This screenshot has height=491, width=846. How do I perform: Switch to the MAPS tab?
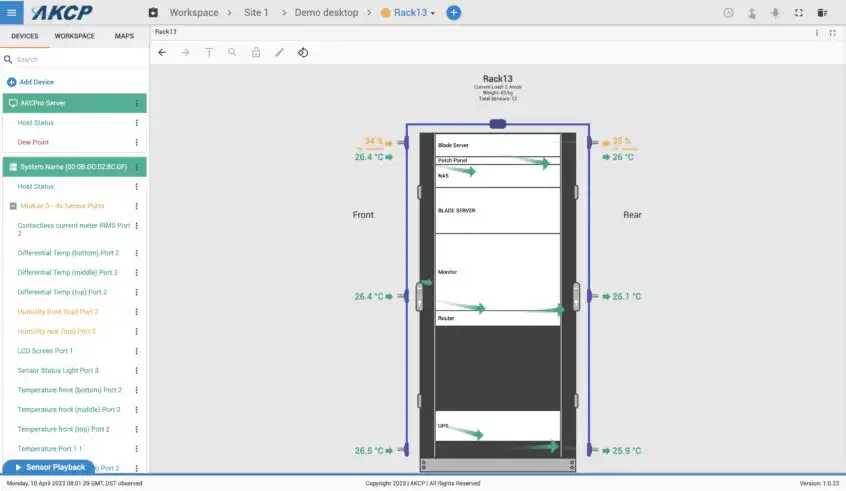pos(124,36)
